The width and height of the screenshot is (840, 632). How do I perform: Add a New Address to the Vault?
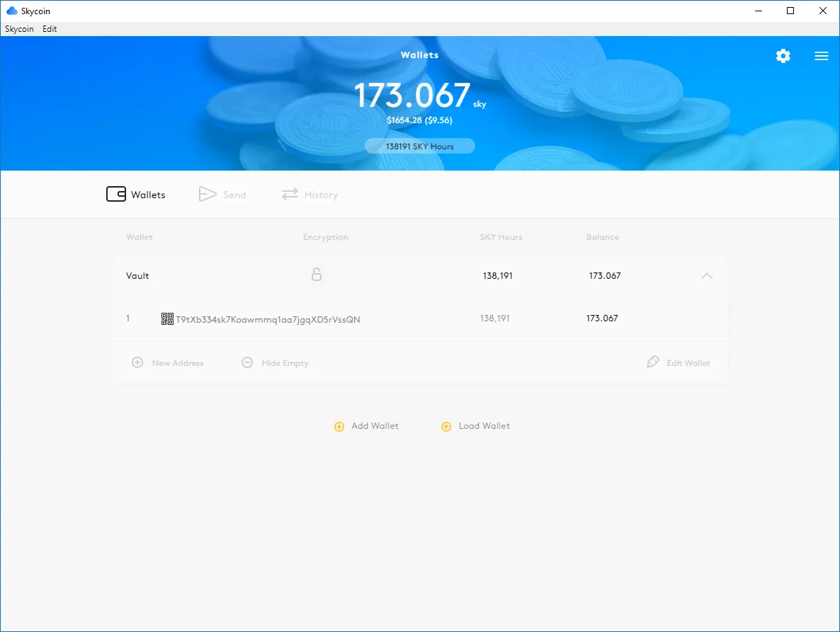click(x=168, y=363)
